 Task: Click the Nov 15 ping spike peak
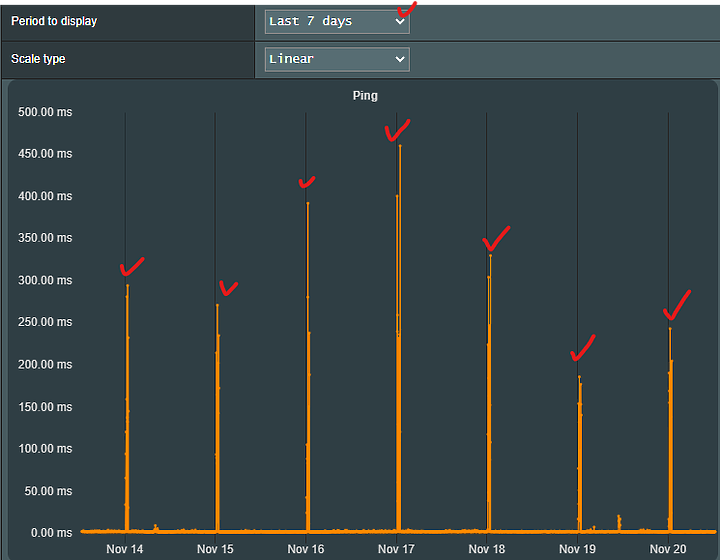click(x=218, y=305)
